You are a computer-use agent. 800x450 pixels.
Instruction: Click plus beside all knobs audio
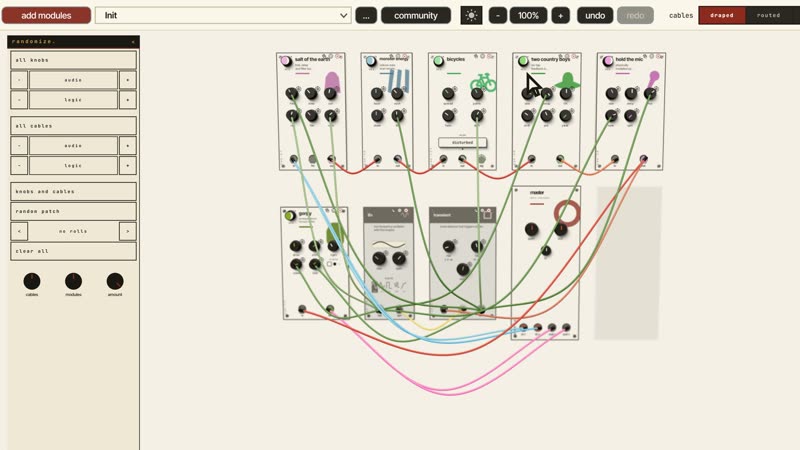pos(128,80)
